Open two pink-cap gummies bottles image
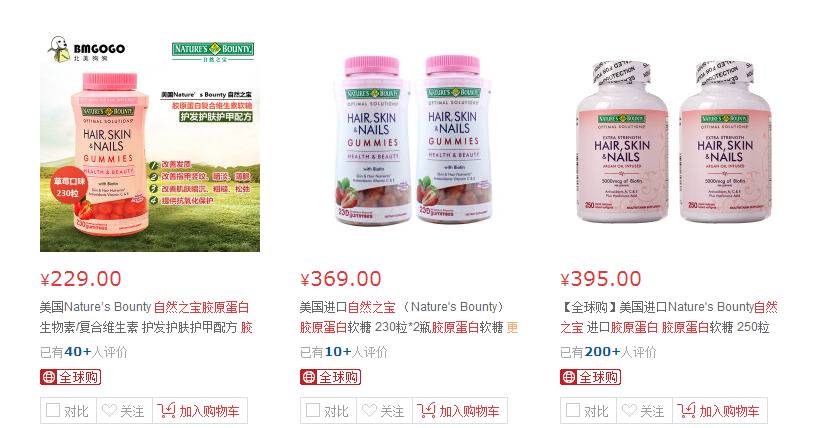This screenshot has height=428, width=813. point(412,141)
